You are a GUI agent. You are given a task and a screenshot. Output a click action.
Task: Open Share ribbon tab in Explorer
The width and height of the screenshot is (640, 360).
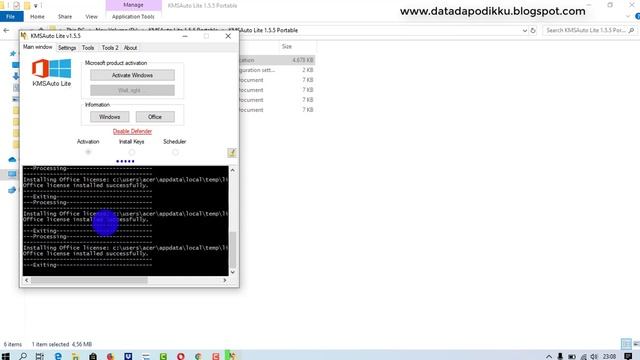point(65,17)
